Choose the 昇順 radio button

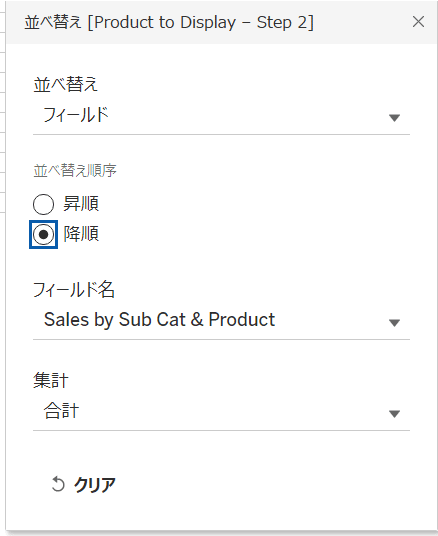43,204
